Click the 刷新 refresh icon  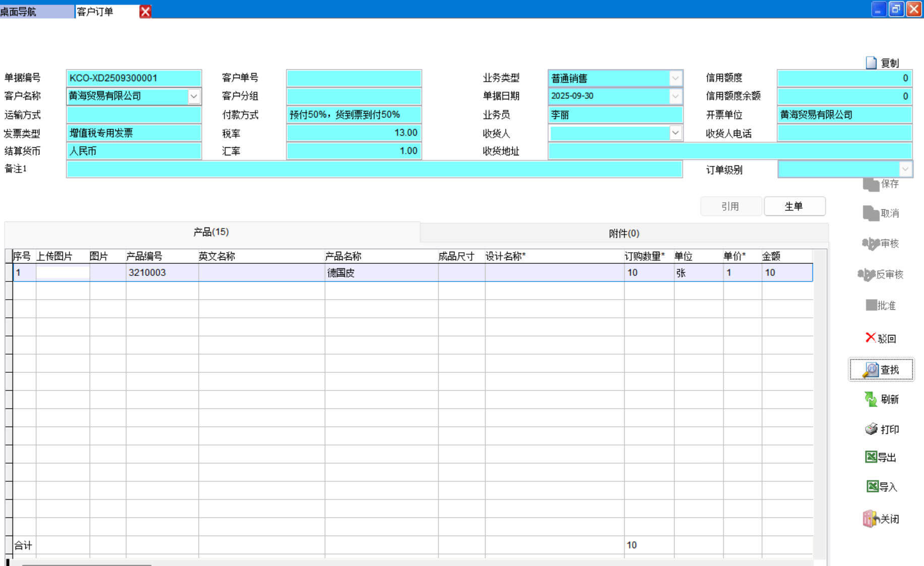point(871,399)
